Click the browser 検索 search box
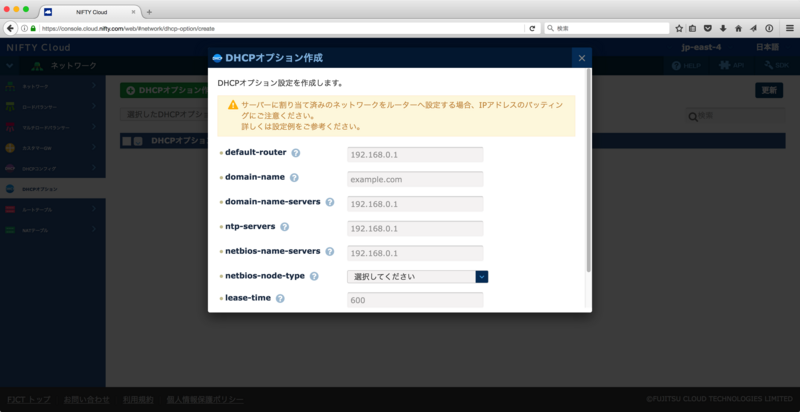Screen dimensions: 800x412 pos(607,29)
